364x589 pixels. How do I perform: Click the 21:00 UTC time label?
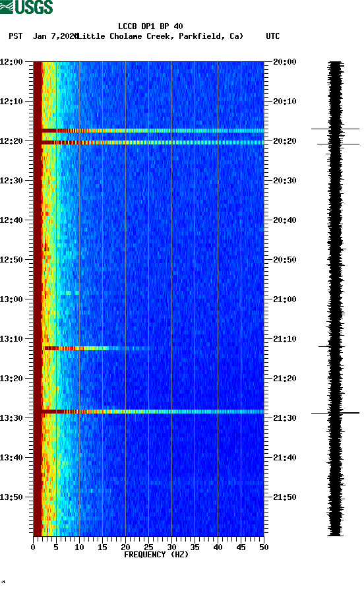coord(285,299)
